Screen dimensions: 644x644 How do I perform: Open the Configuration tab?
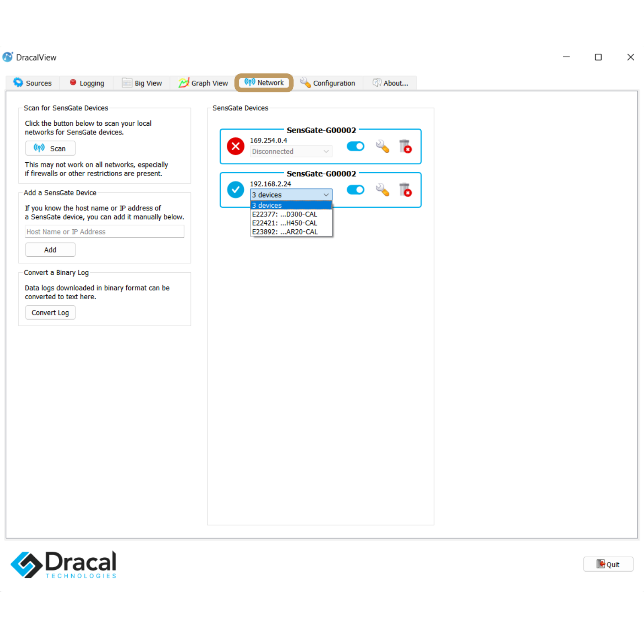pyautogui.click(x=328, y=83)
